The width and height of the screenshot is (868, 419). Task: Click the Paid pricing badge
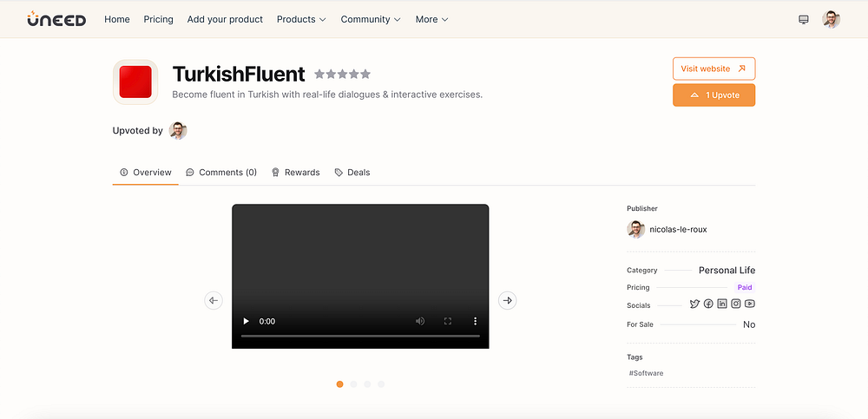click(745, 287)
